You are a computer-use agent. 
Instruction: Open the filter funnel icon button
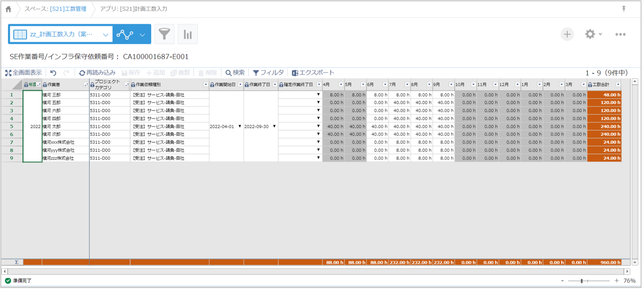164,34
